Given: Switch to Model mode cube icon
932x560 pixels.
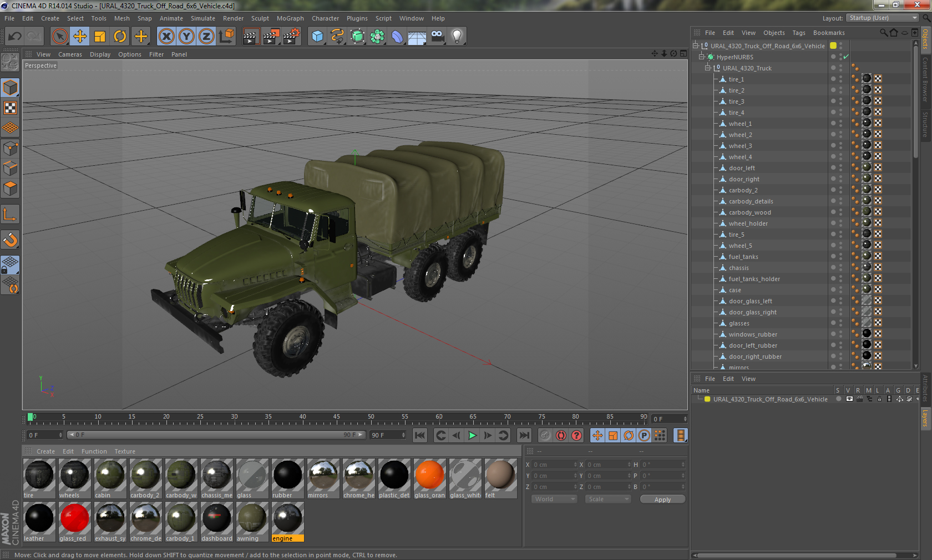Looking at the screenshot, I should [x=10, y=88].
